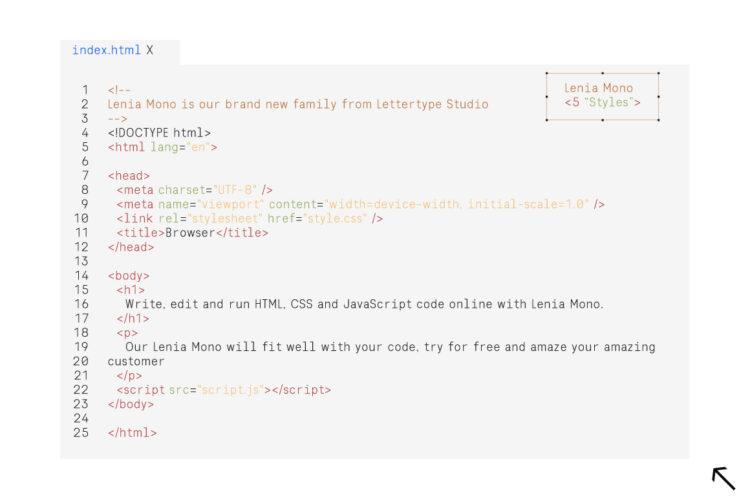Click bottom-right handle of Lenia Mono box
The width and height of the screenshot is (750, 499).
point(658,120)
